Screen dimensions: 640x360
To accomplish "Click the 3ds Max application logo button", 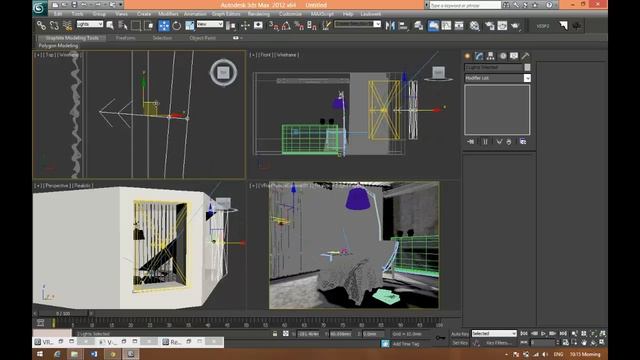I will [x=40, y=8].
